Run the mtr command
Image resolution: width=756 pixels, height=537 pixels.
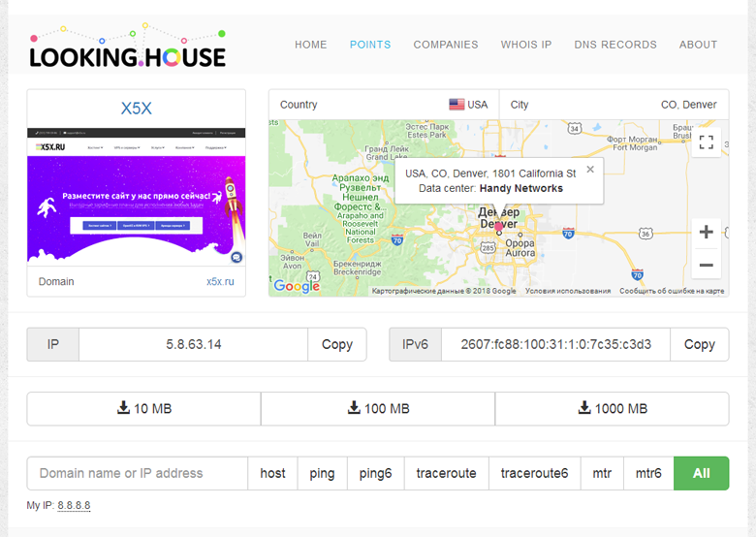point(602,473)
